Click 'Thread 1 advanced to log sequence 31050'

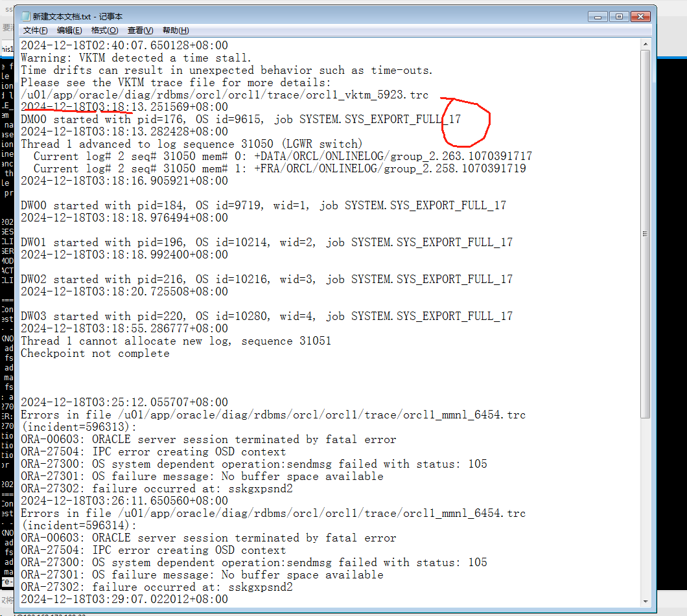pyautogui.click(x=192, y=144)
